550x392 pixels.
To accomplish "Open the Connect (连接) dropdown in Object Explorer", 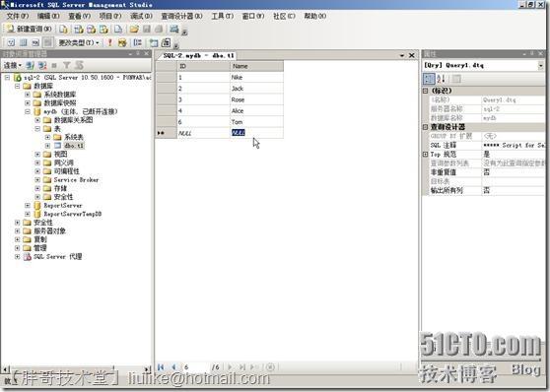I will pos(13,65).
